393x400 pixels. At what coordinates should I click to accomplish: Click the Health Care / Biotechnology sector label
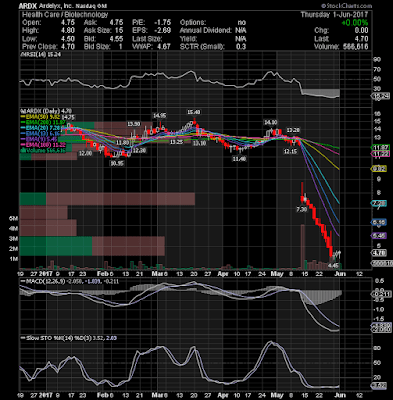tap(65, 15)
